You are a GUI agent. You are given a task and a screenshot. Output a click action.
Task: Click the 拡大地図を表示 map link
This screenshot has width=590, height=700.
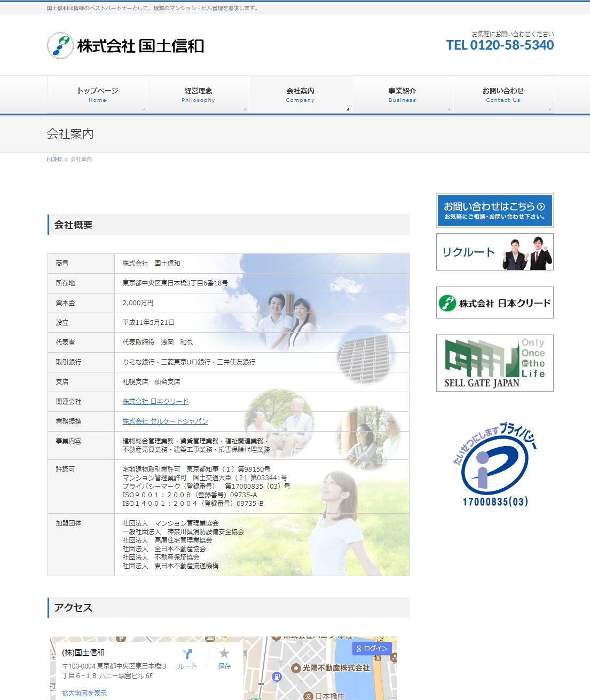pos(84,693)
